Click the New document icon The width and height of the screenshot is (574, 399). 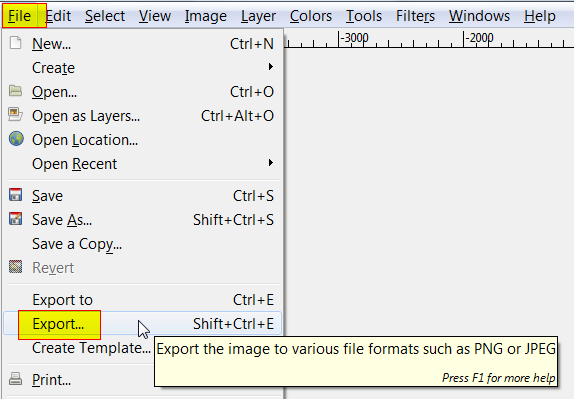[x=15, y=43]
